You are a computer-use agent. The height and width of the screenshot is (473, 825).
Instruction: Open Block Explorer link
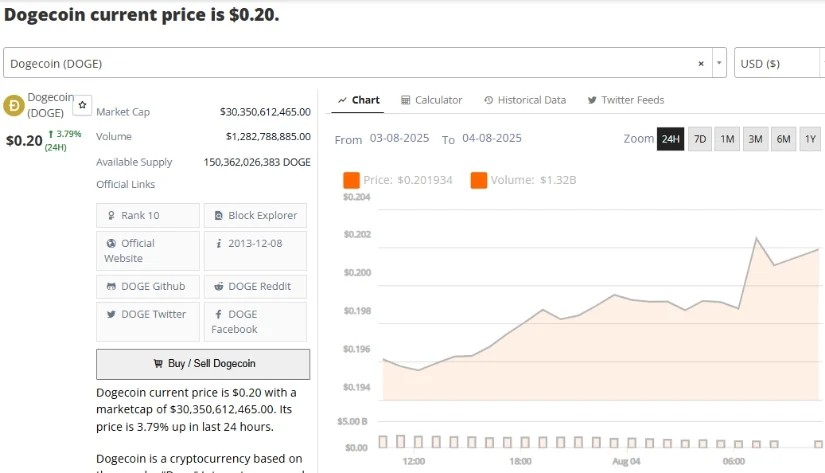click(x=255, y=215)
